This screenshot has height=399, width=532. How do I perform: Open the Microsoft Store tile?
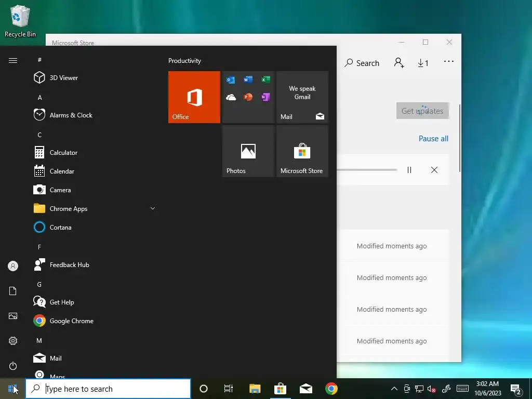click(302, 151)
